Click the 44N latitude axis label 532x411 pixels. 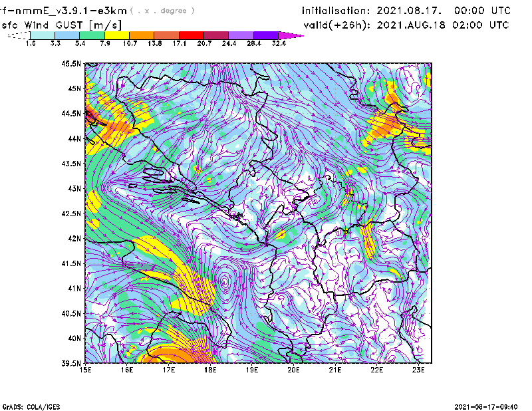tap(74, 138)
